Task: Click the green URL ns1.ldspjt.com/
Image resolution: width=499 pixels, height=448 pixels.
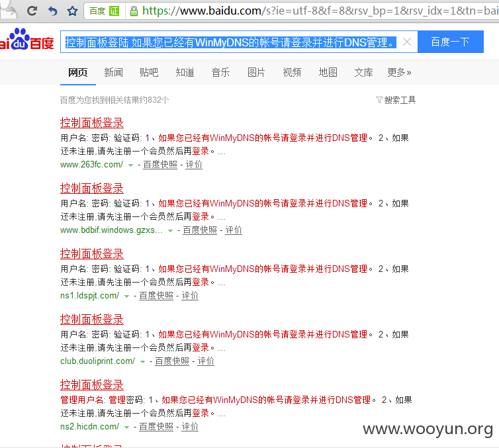Action: 90,296
